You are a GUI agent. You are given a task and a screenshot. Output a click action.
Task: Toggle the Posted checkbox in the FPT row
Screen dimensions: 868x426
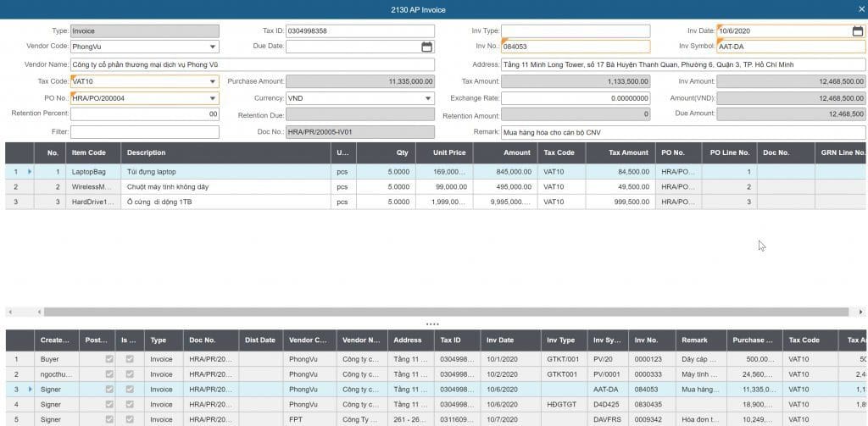(x=107, y=419)
